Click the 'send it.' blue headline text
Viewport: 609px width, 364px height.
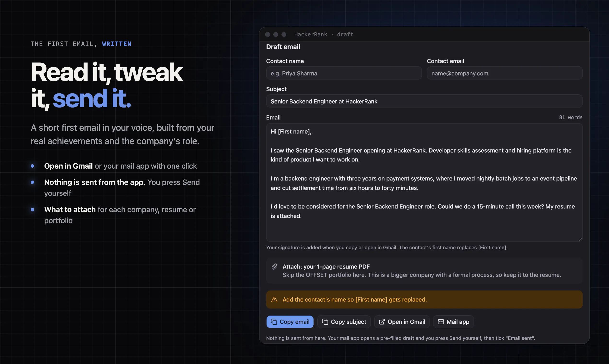[92, 99]
